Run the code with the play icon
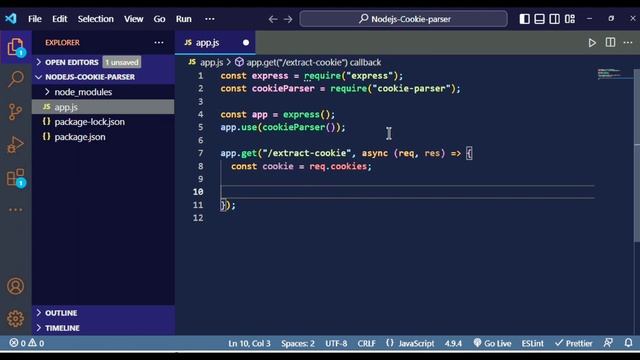The image size is (640, 360). 592,42
